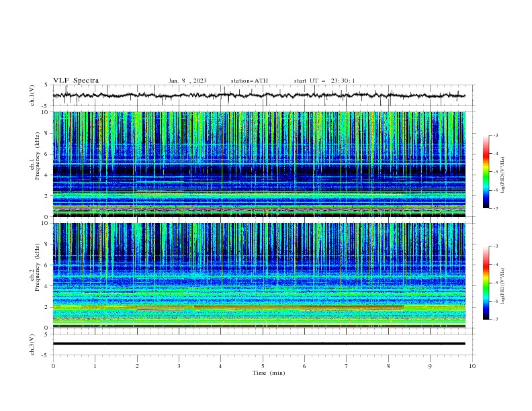Click the ch.2 colorbar "log(PSD)(V²/Hz)" label
Screen dimensions: 532x411
pos(503,285)
